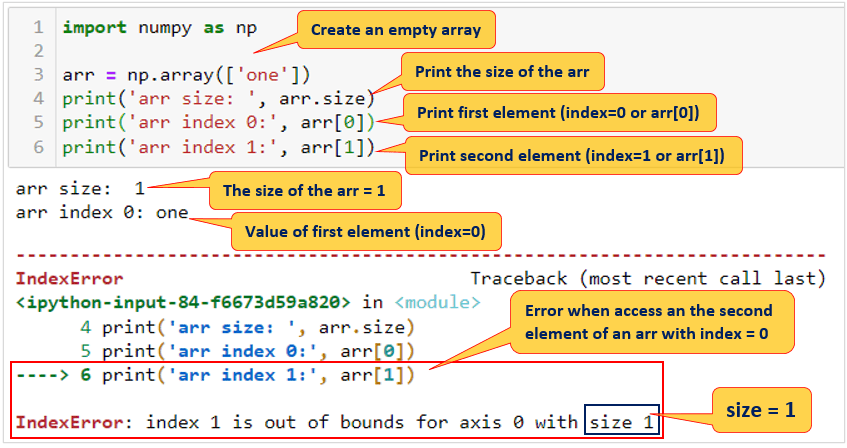Place cursor on print 'arr size' input line

217,98
